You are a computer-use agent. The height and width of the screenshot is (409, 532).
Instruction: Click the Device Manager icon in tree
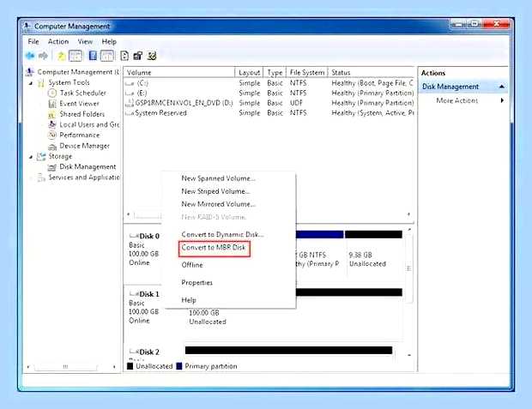51,146
